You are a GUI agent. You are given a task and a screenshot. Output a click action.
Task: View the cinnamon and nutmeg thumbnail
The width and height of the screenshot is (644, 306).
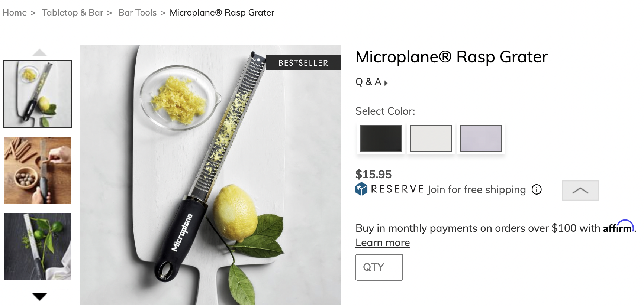[38, 170]
